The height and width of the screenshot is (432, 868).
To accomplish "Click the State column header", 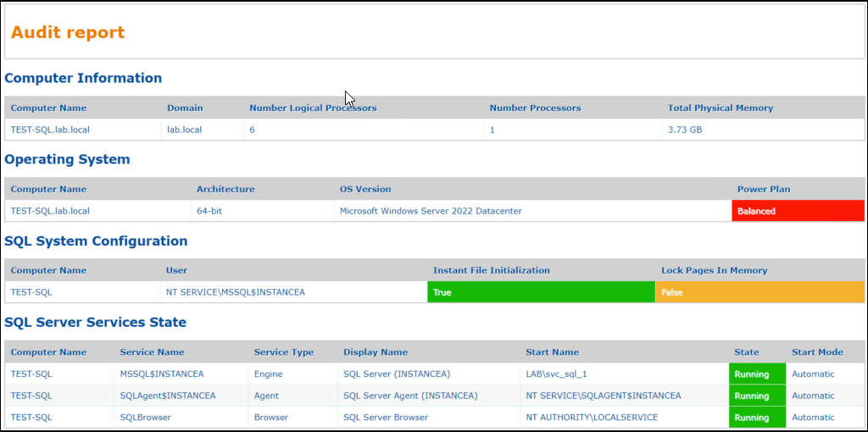I will [x=746, y=352].
